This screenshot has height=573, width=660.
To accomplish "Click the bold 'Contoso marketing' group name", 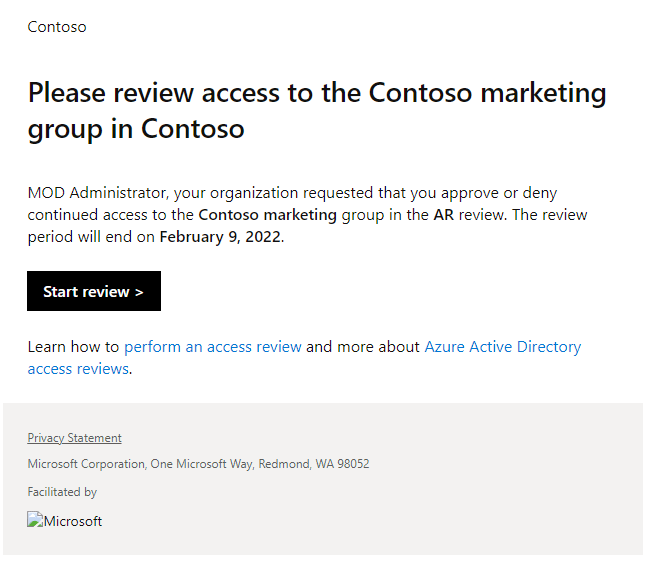I will pyautogui.click(x=267, y=215).
